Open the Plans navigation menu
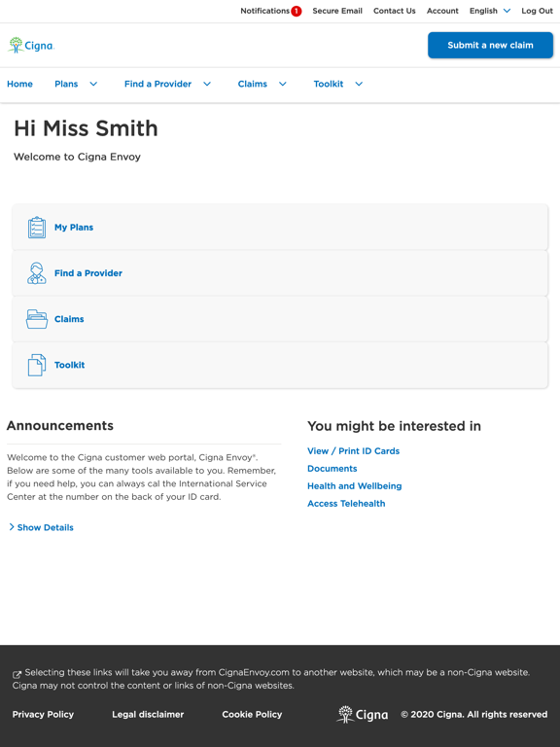Screen dimensions: 560x747 point(66,84)
